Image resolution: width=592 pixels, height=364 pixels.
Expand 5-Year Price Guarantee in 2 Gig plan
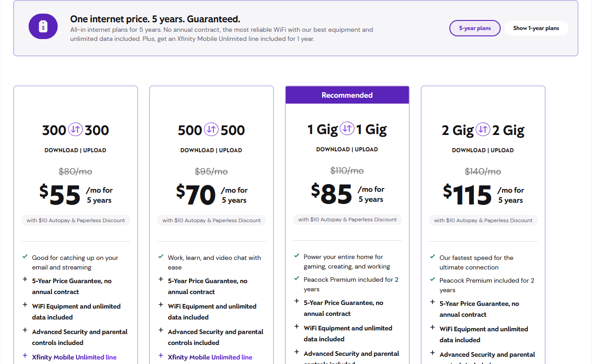point(479,309)
